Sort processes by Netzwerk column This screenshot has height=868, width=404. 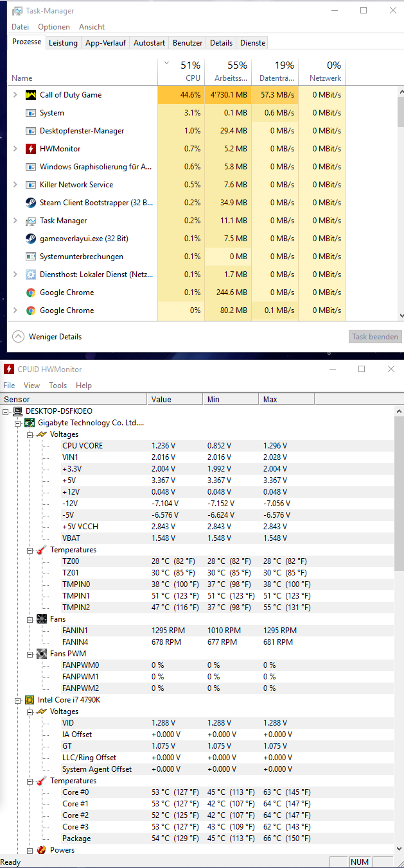point(322,71)
